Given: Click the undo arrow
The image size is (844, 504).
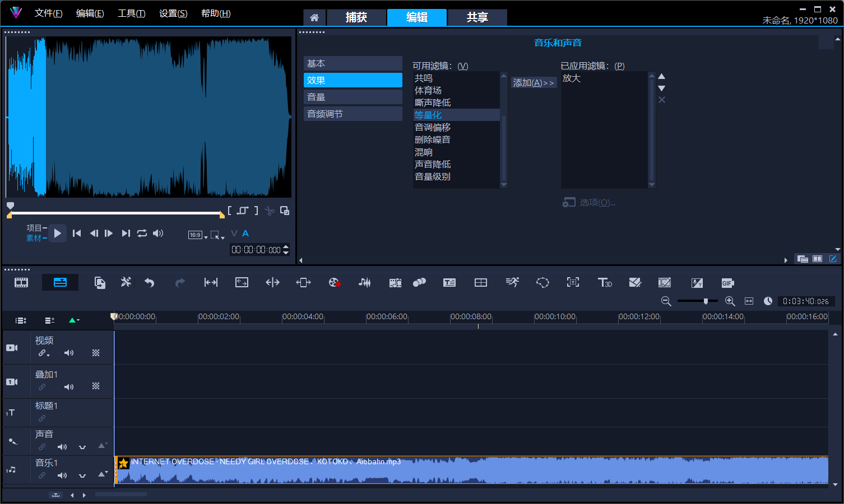Looking at the screenshot, I should point(149,283).
